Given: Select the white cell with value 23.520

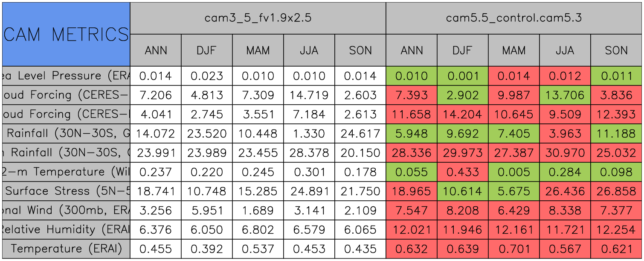Looking at the screenshot, I should pyautogui.click(x=207, y=134).
